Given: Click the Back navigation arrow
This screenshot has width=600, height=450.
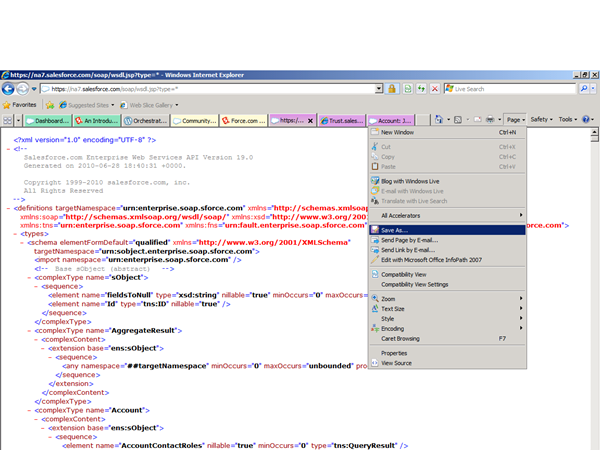Looking at the screenshot, I should 8,89.
